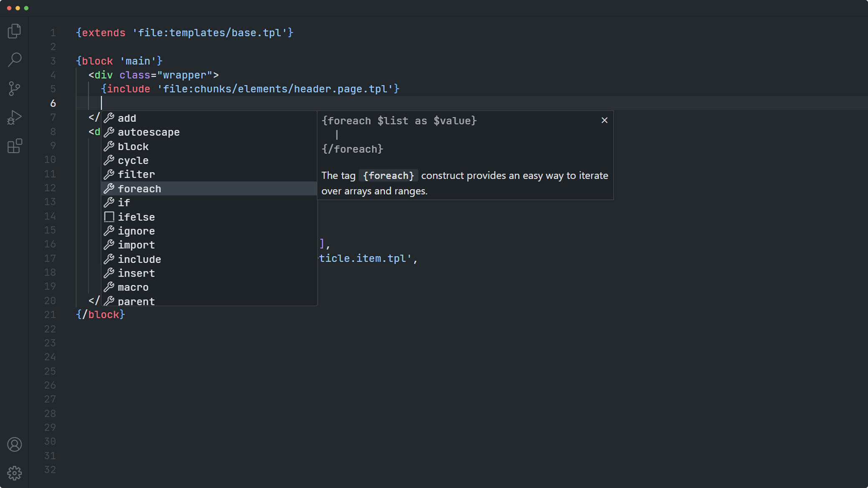Open the Run and Debug icon
This screenshot has width=868, height=488.
click(14, 118)
